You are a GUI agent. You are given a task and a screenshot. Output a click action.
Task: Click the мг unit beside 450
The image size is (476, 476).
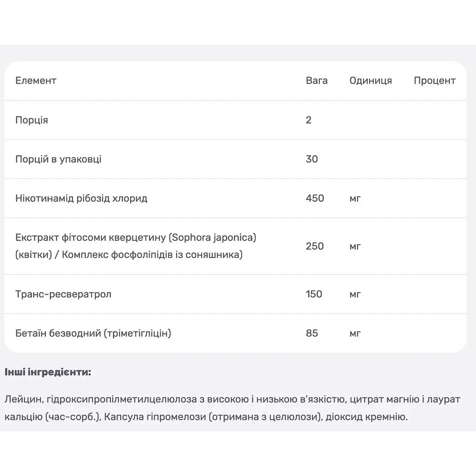click(355, 199)
